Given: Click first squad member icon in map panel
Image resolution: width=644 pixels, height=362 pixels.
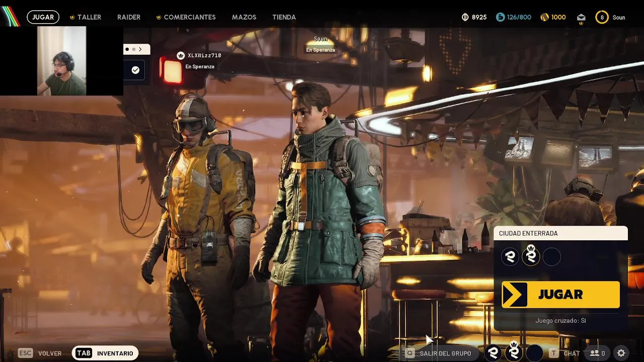Looking at the screenshot, I should 510,257.
